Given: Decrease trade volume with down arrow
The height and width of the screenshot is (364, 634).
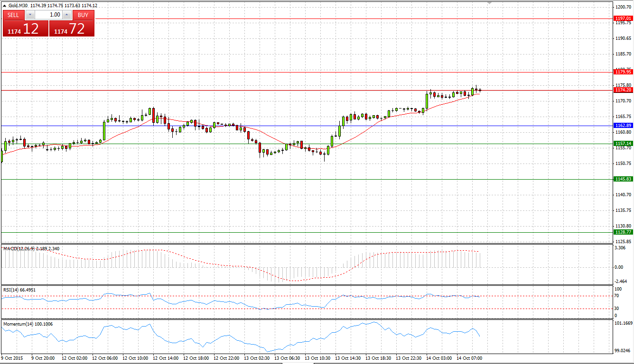Looking at the screenshot, I should tap(30, 15).
